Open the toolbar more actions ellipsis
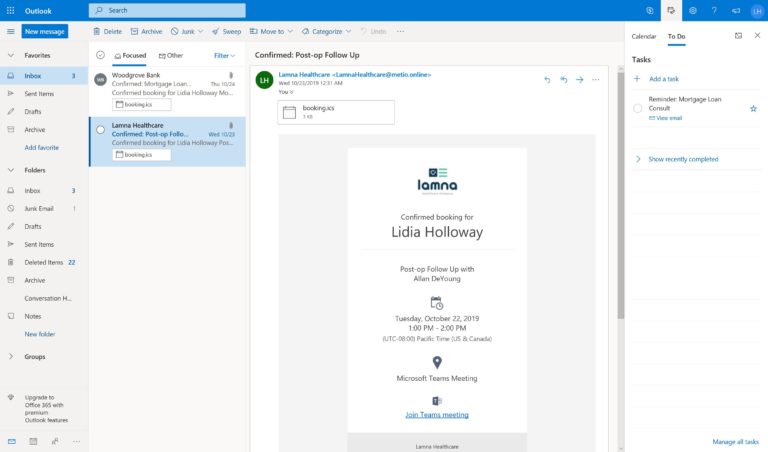Image resolution: width=768 pixels, height=452 pixels. (401, 31)
